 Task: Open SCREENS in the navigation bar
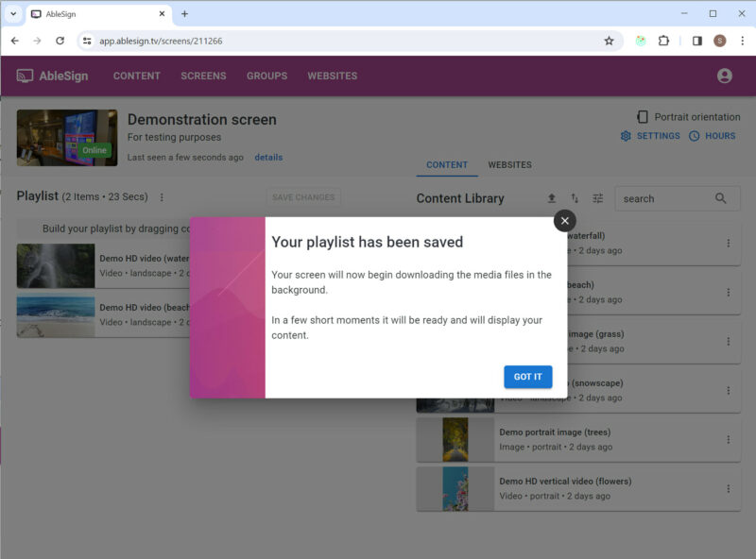pos(203,76)
